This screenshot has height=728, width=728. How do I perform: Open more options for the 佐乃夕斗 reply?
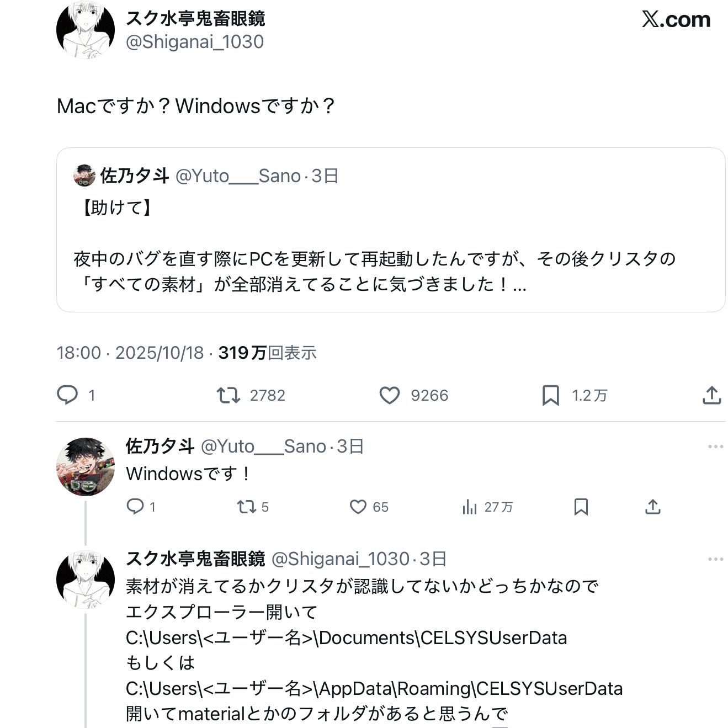coord(715,447)
